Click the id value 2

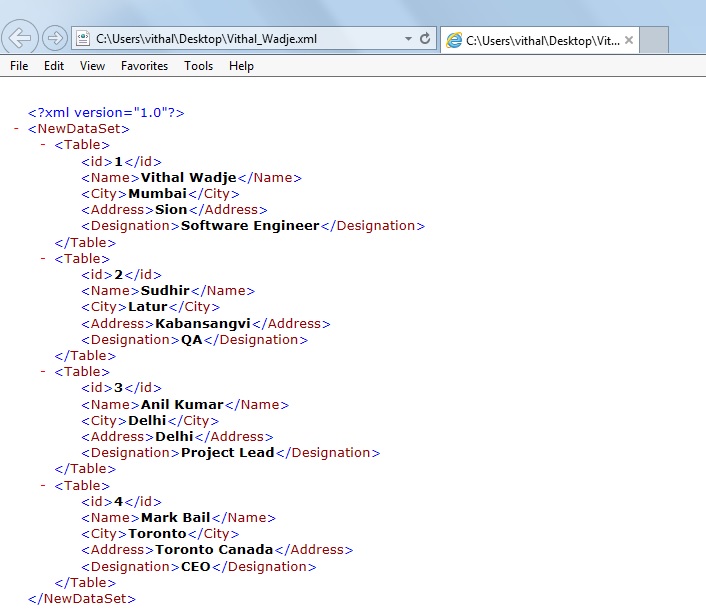pyautogui.click(x=118, y=275)
